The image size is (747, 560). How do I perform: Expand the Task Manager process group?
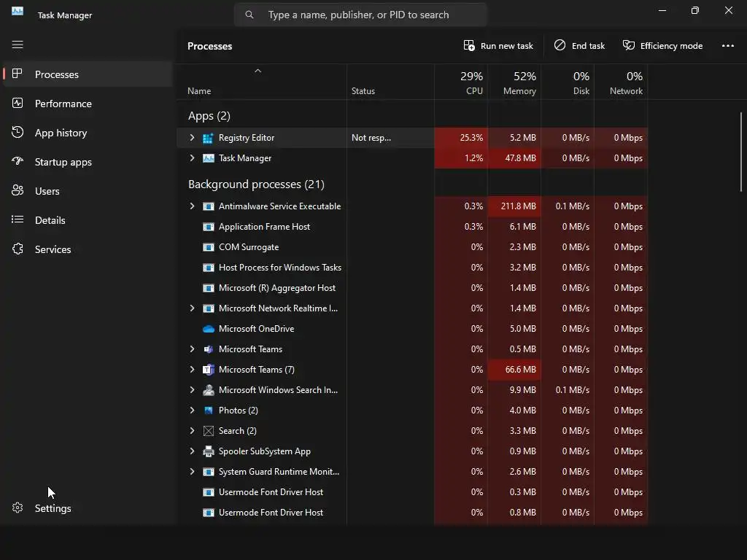coord(192,157)
